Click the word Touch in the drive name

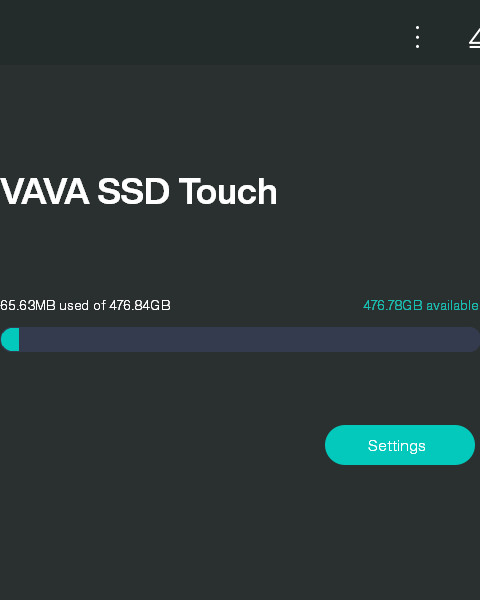point(228,191)
